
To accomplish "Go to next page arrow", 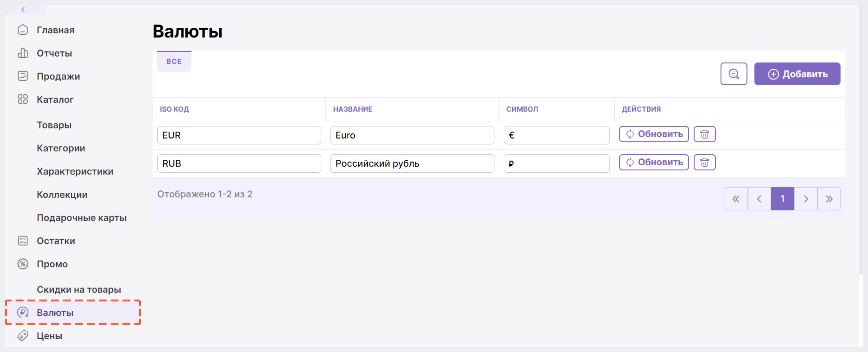I will tap(805, 199).
